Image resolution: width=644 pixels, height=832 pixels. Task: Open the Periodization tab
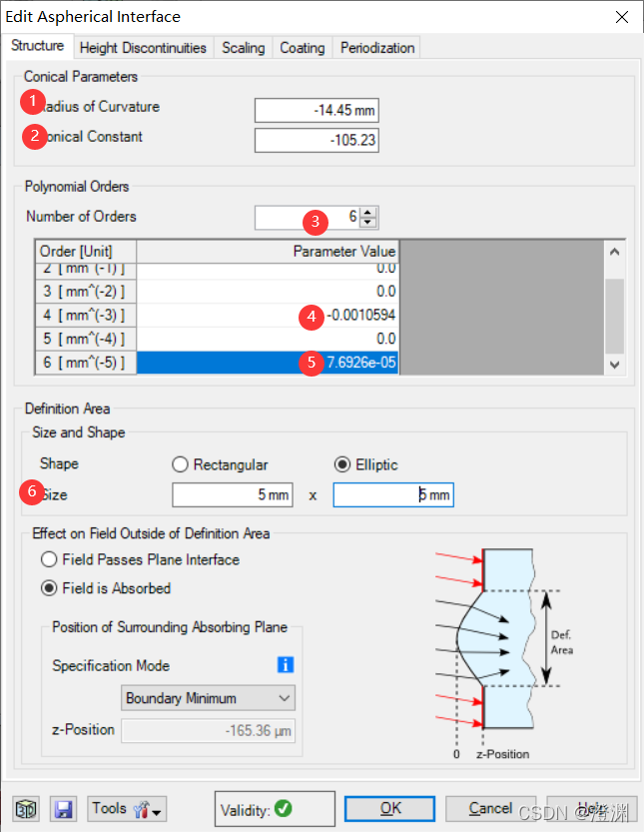377,48
